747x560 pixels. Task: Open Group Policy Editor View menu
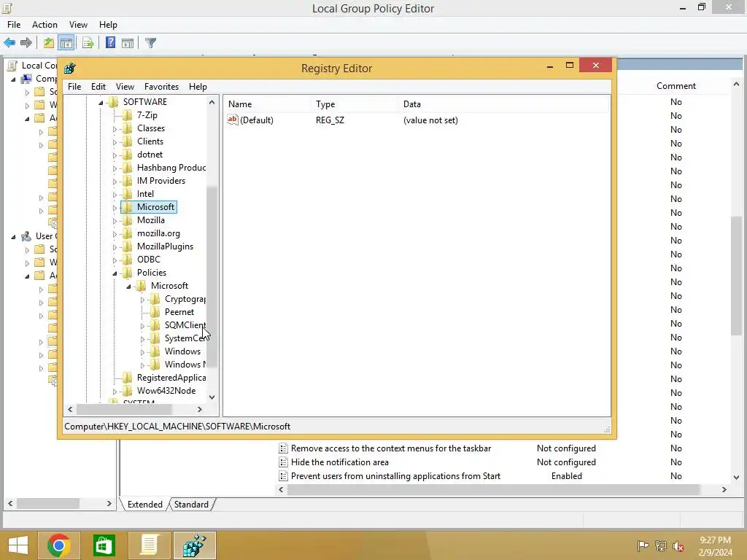pos(78,25)
